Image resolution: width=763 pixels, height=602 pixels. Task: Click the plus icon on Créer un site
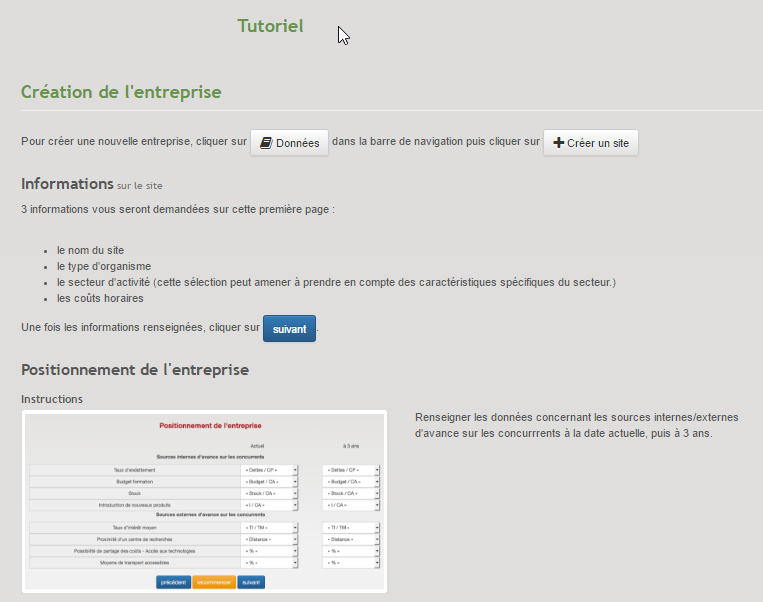(558, 143)
